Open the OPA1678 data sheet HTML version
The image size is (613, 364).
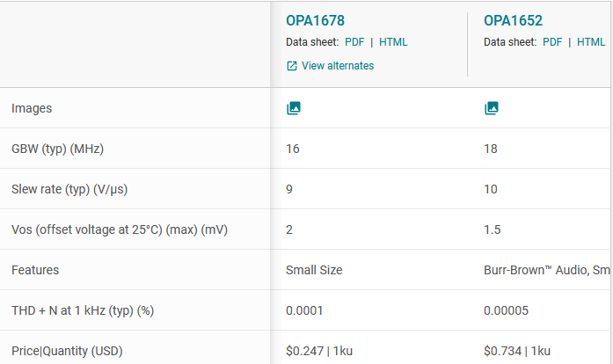tap(393, 42)
